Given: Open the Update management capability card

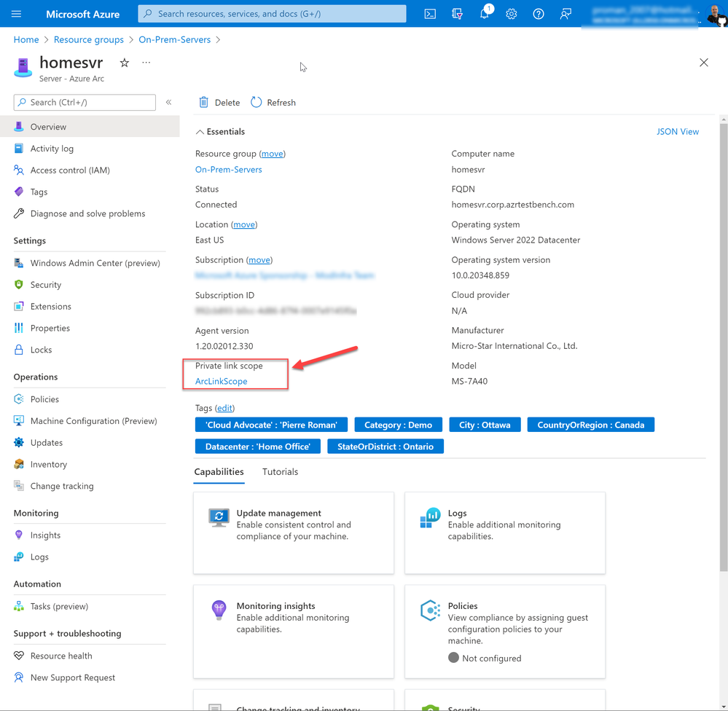Looking at the screenshot, I should pyautogui.click(x=294, y=533).
